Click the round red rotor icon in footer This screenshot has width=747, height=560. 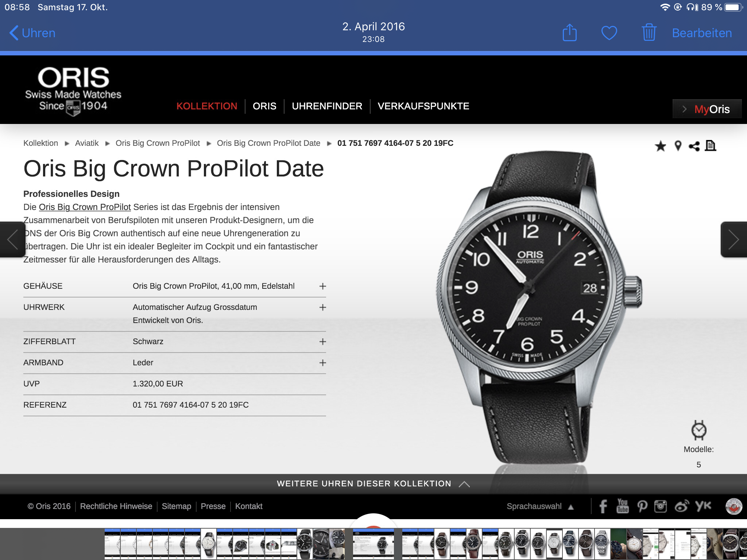tap(734, 507)
